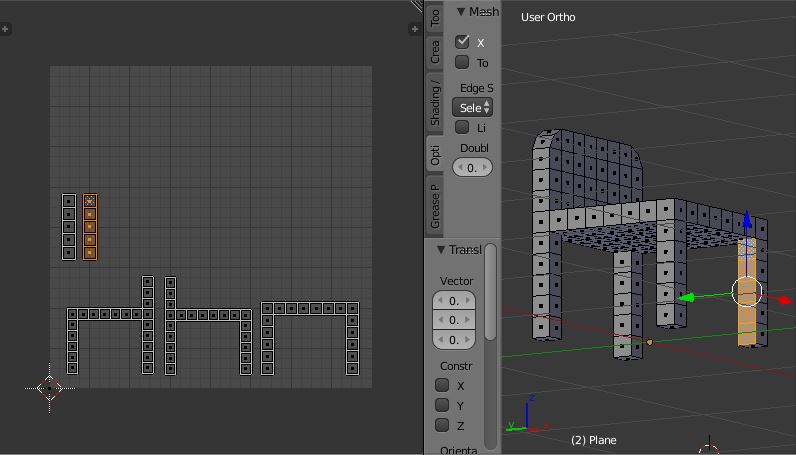
Task: Collapse the Mesh Options panel
Action: [461, 12]
